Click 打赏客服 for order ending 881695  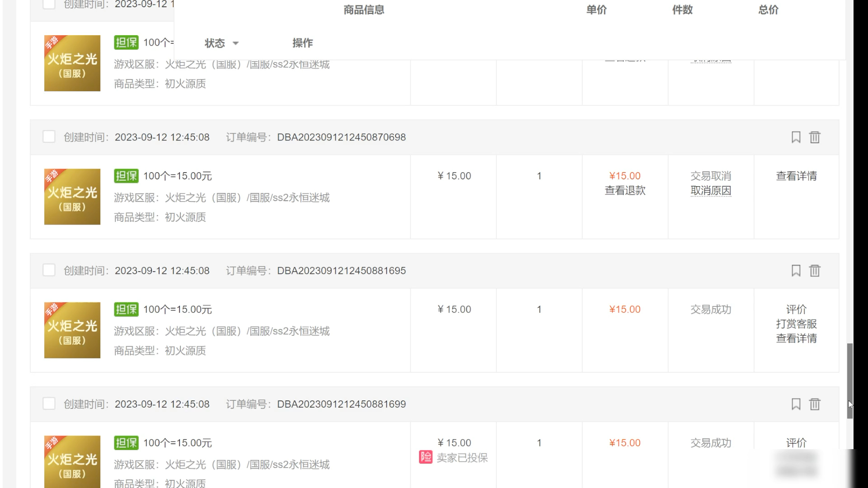pos(796,324)
